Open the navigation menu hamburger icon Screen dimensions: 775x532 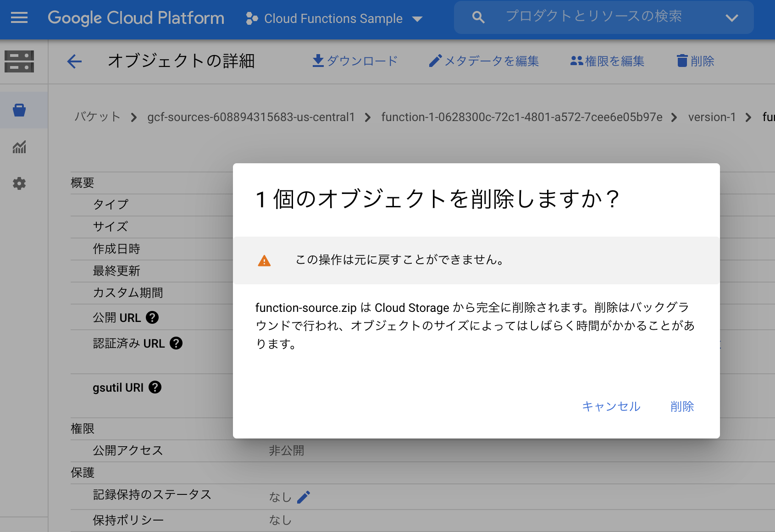pyautogui.click(x=19, y=18)
